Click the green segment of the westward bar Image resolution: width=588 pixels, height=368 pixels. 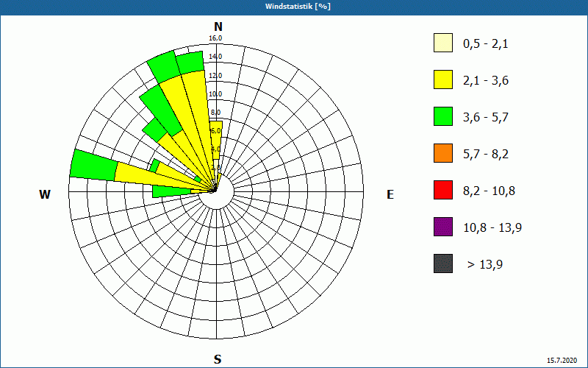tap(171, 192)
